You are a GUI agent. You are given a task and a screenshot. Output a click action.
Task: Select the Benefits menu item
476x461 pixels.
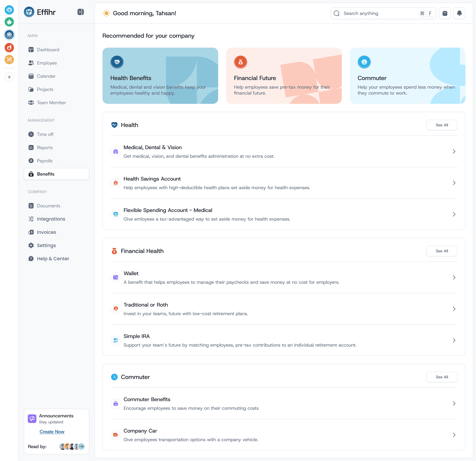[x=56, y=174]
